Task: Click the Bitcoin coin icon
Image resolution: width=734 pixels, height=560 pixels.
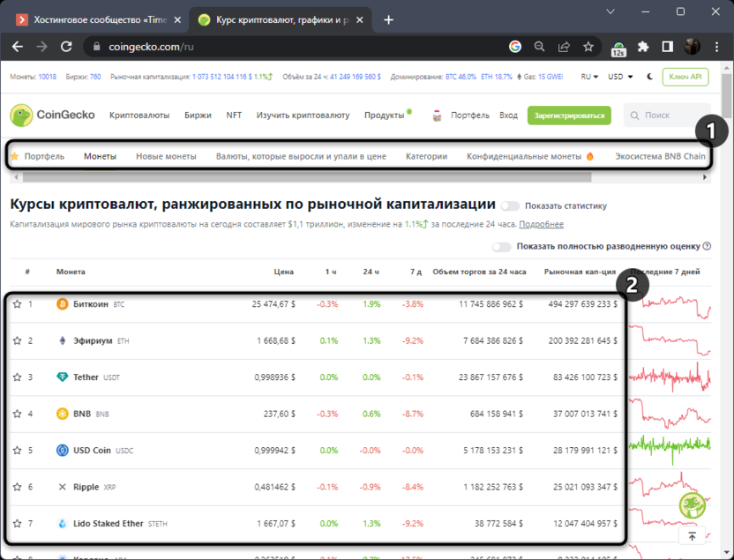Action: click(63, 304)
